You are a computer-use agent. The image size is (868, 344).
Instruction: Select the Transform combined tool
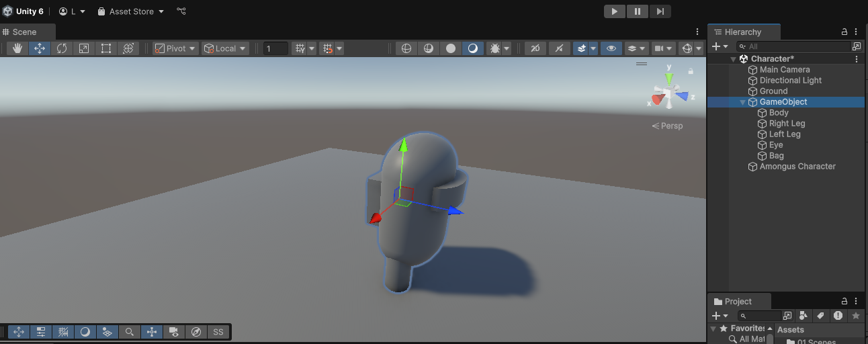click(x=128, y=48)
